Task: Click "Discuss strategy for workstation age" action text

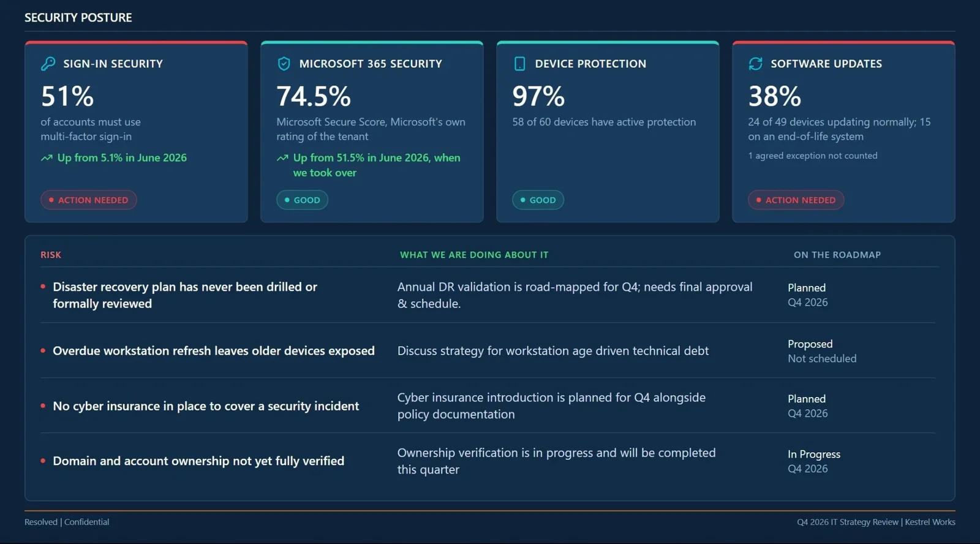Action: point(553,351)
